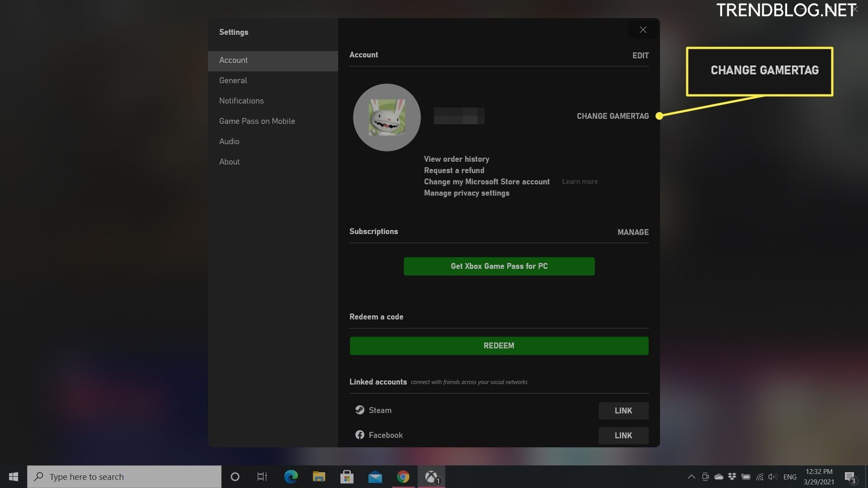This screenshot has width=868, height=488.
Task: Click the OneDrive cloud icon in the tray
Action: (x=718, y=476)
